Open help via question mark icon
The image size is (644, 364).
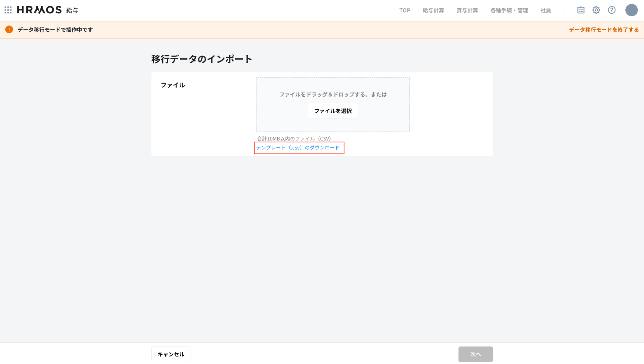click(x=612, y=10)
